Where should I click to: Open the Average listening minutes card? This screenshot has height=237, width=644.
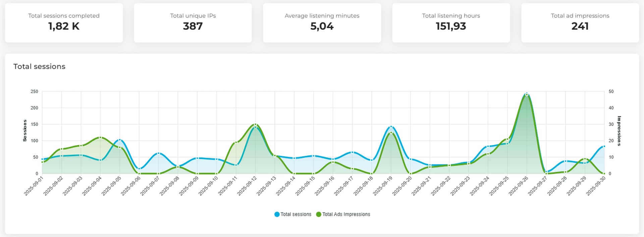point(322,23)
